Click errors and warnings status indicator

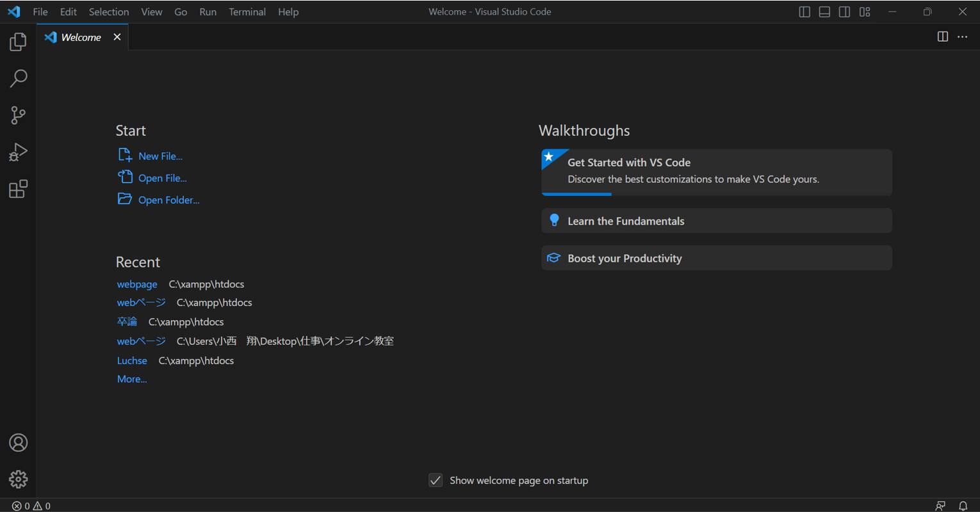tap(31, 506)
